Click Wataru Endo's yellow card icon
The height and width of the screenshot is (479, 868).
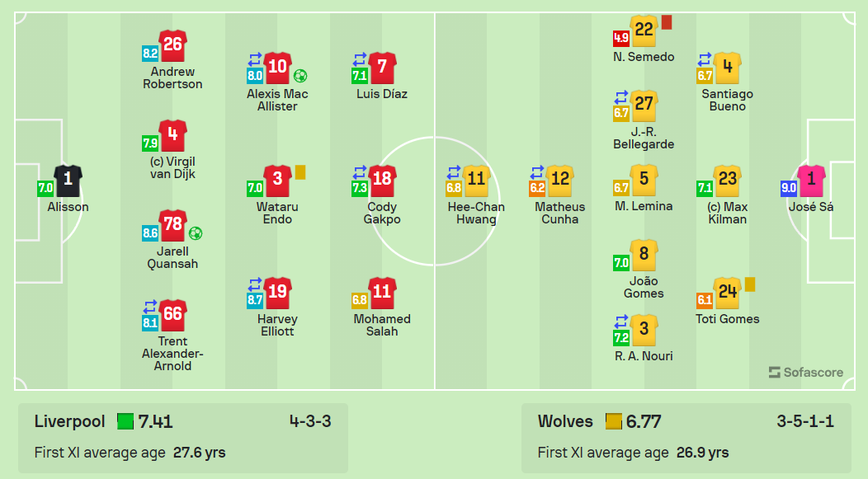point(300,172)
